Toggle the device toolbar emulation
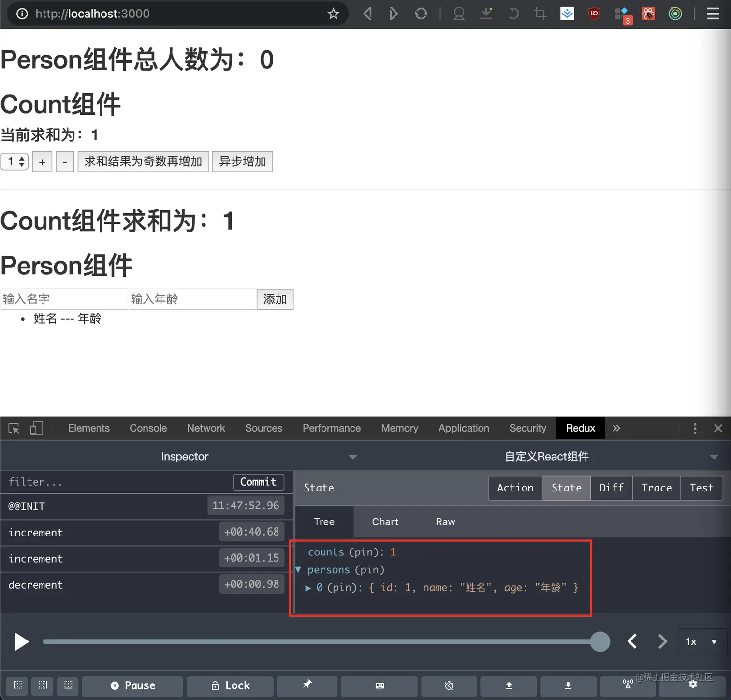Viewport: 731px width, 700px height. [37, 428]
